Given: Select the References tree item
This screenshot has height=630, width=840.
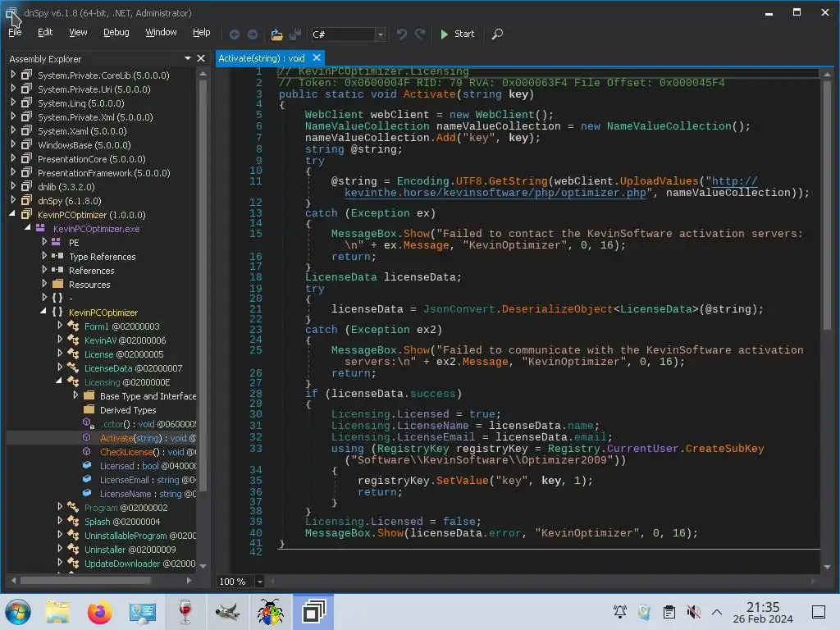Looking at the screenshot, I should click(x=92, y=271).
